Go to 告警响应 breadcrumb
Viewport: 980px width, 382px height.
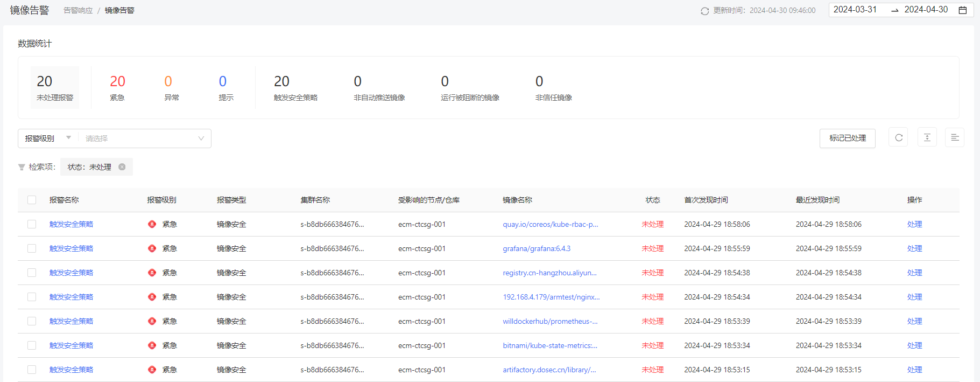[78, 10]
